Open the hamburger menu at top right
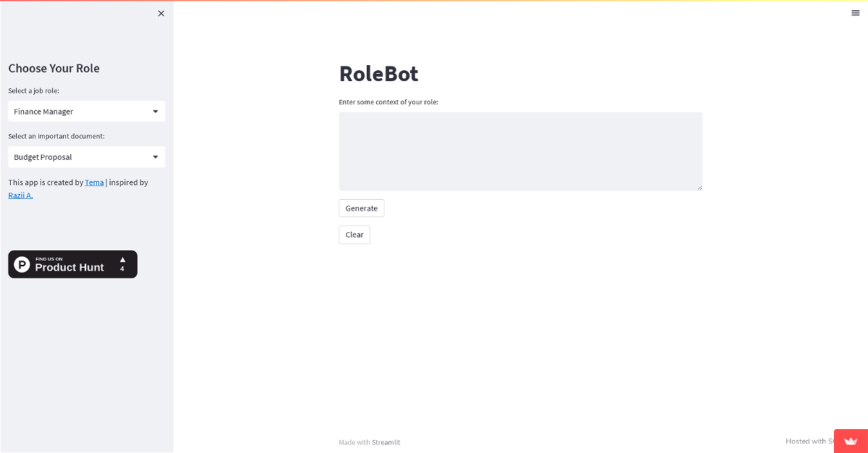Image resolution: width=868 pixels, height=453 pixels. click(x=856, y=12)
